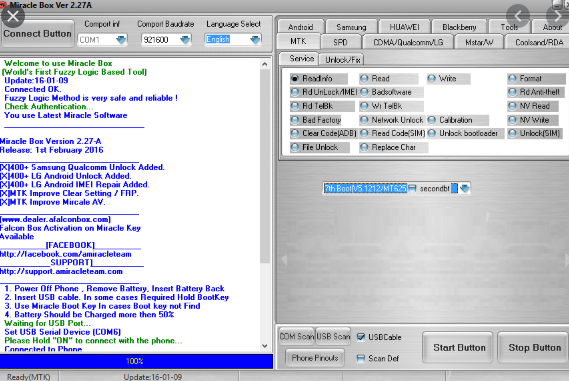
Task: Click the log scroll down arrow
Action: (x=265, y=346)
